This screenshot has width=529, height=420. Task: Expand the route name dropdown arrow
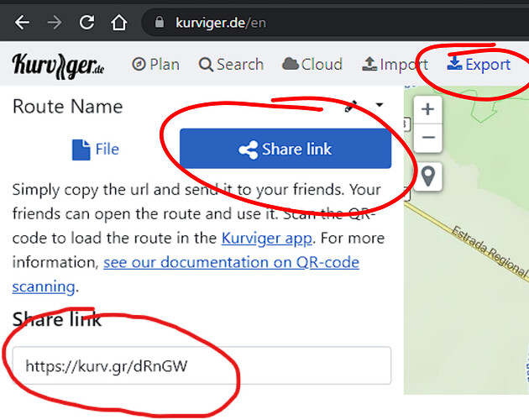point(380,105)
